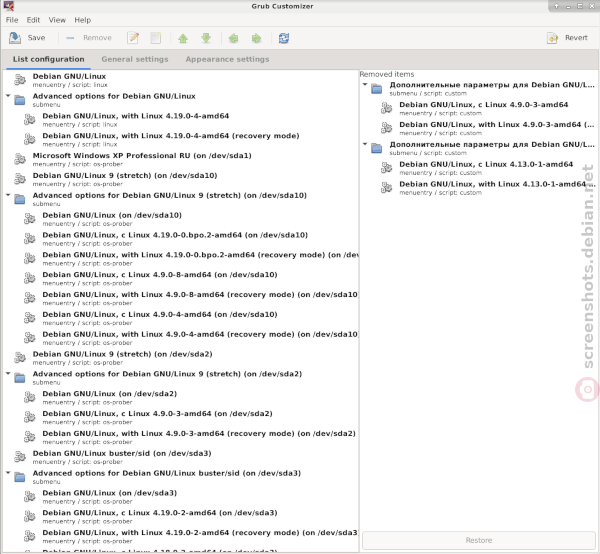This screenshot has height=554, width=600.
Task: Move entry down with green down arrow
Action: 206,38
